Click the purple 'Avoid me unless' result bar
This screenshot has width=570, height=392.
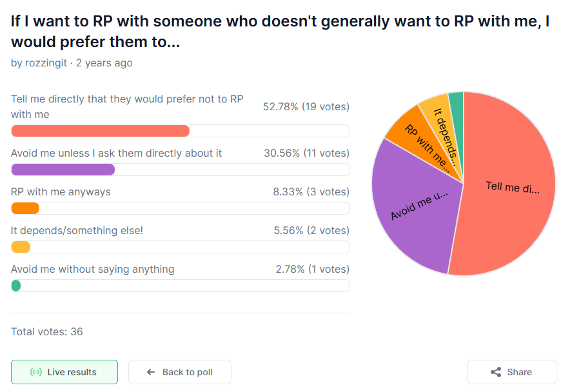(63, 170)
